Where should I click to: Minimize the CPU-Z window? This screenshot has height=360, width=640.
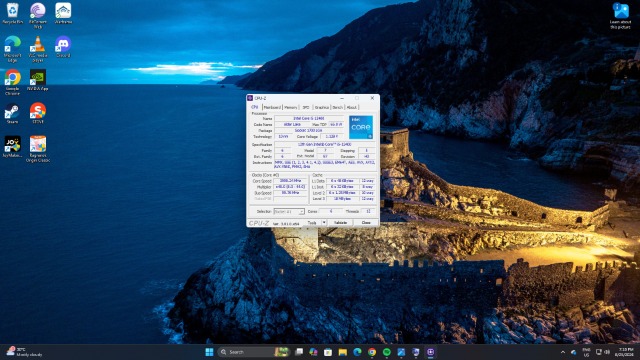[x=342, y=98]
